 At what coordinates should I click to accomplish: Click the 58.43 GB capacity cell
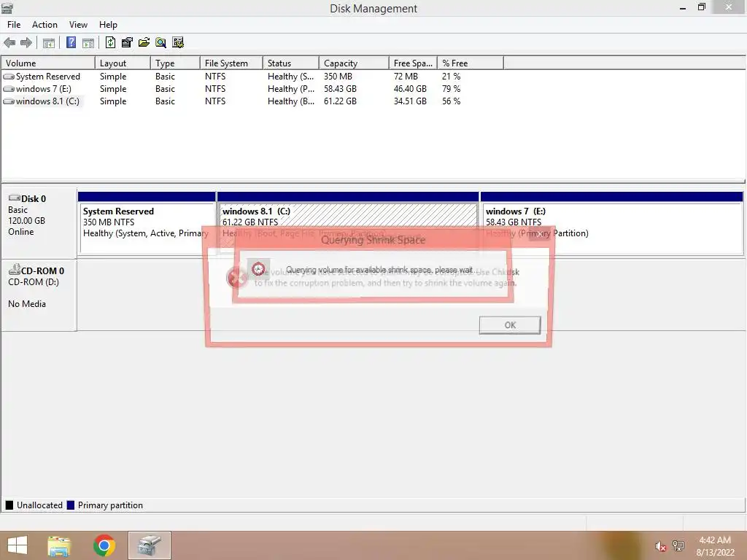[x=340, y=88]
